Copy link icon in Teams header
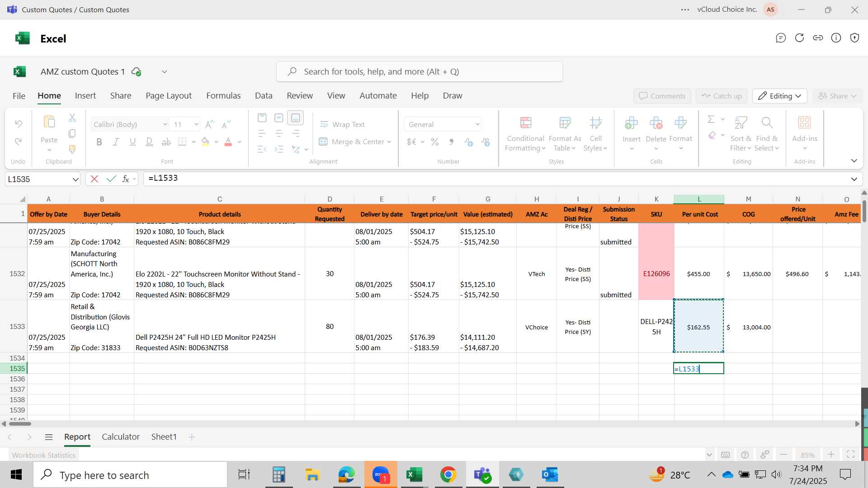This screenshot has width=868, height=488. click(x=818, y=38)
